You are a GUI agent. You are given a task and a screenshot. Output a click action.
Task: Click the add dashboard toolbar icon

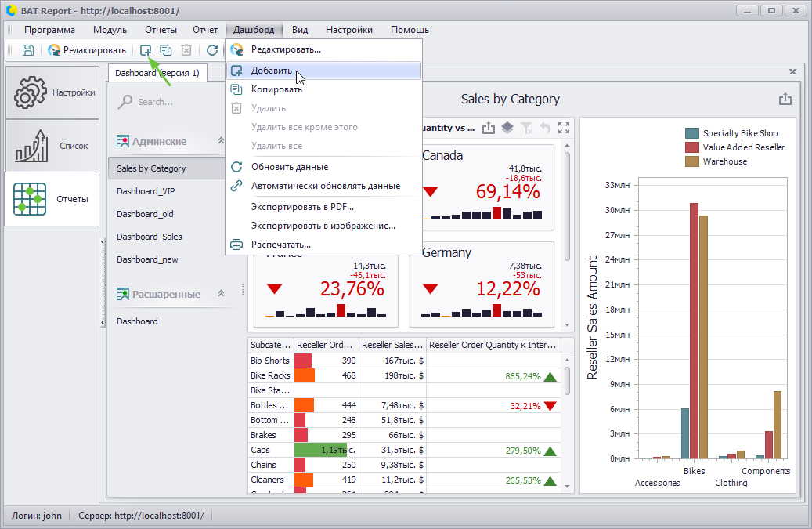click(146, 49)
